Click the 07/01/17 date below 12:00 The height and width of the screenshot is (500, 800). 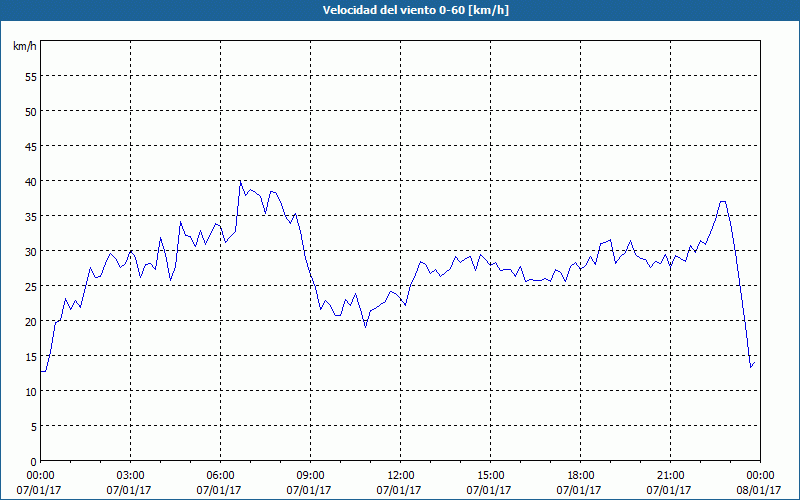click(x=399, y=490)
